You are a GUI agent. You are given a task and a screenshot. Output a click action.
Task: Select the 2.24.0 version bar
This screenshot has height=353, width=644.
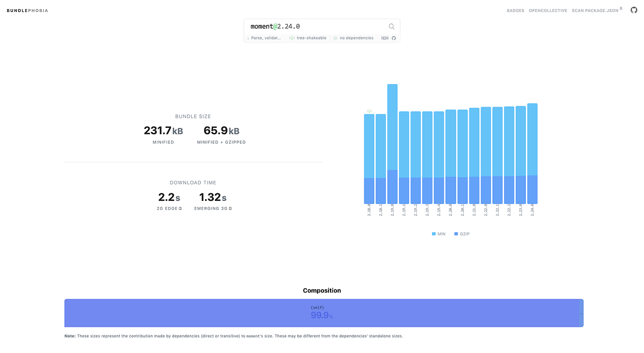click(532, 154)
